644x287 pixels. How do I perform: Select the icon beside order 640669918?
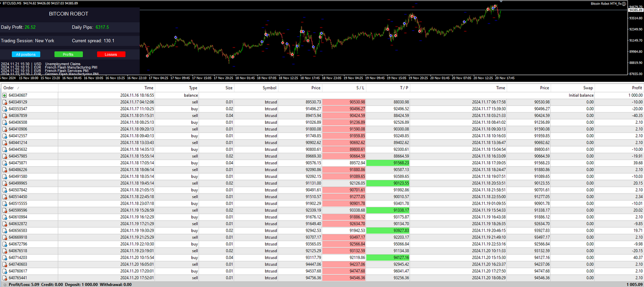click(4, 237)
